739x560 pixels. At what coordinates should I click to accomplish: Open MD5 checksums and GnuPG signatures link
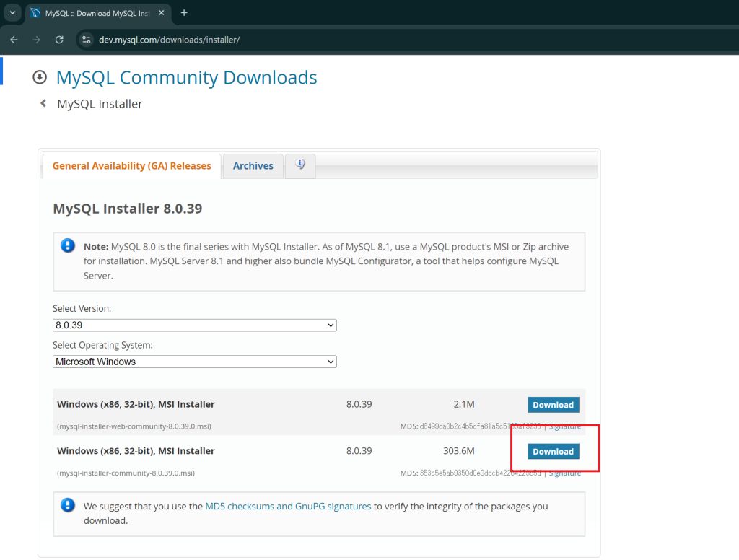[288, 507]
